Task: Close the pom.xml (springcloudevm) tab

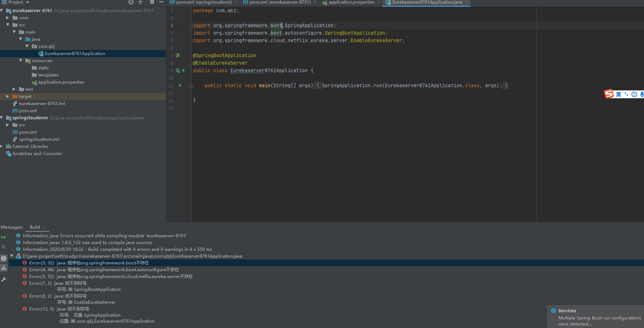Action: [x=235, y=2]
